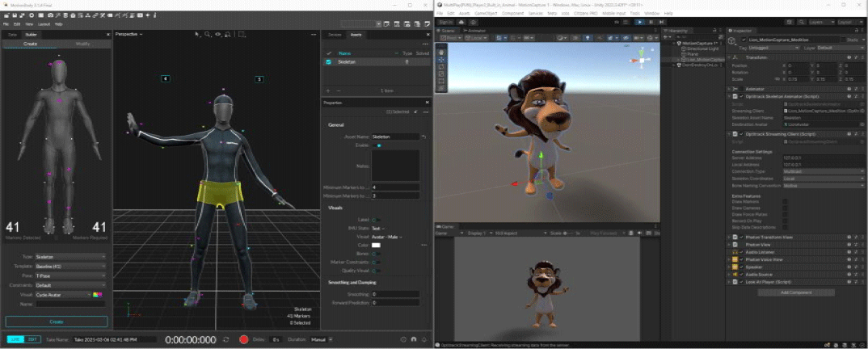Click the Color white swatch under Visuals
This screenshot has width=868, height=349.
coord(376,245)
